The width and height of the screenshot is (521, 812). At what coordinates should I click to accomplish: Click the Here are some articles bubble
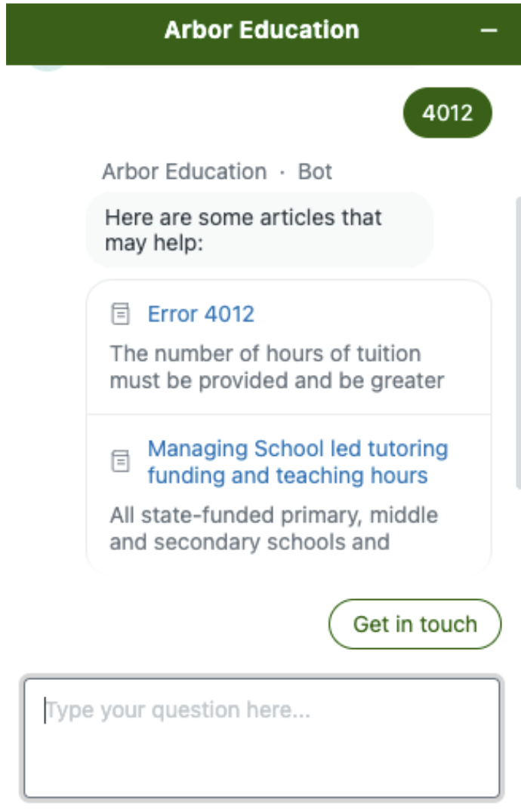pyautogui.click(x=260, y=230)
